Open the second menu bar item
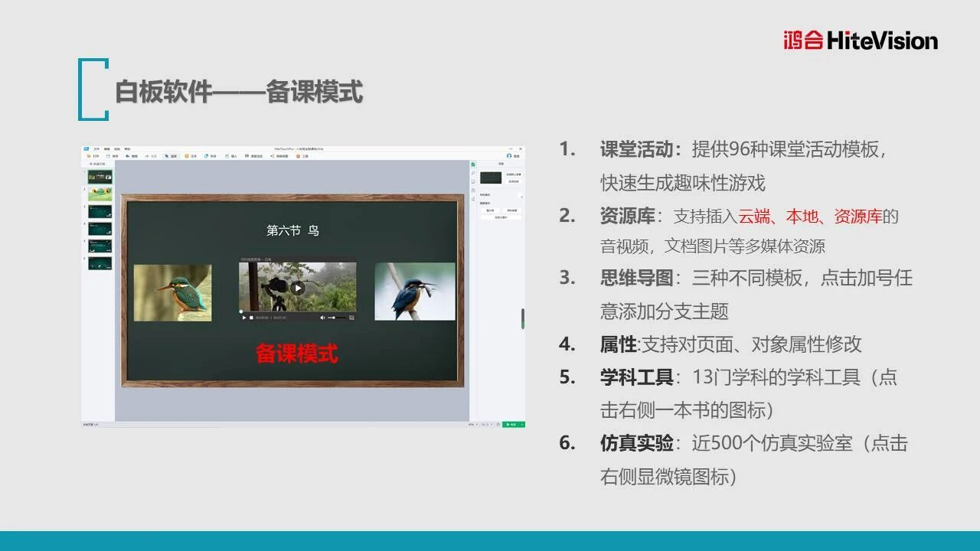This screenshot has height=551, width=980. (x=107, y=148)
